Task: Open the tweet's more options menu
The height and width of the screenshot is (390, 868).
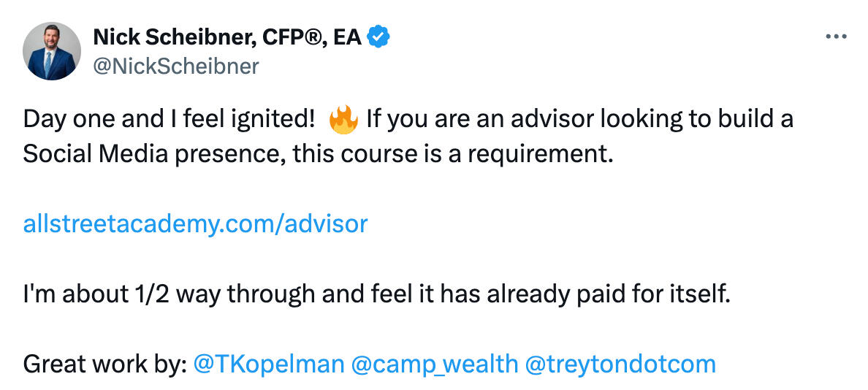Action: click(x=835, y=37)
